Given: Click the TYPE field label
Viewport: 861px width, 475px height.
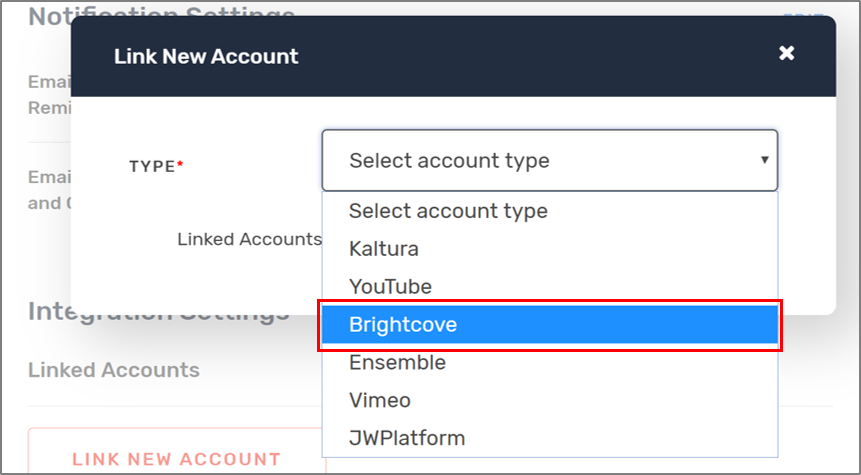Looking at the screenshot, I should click(152, 167).
